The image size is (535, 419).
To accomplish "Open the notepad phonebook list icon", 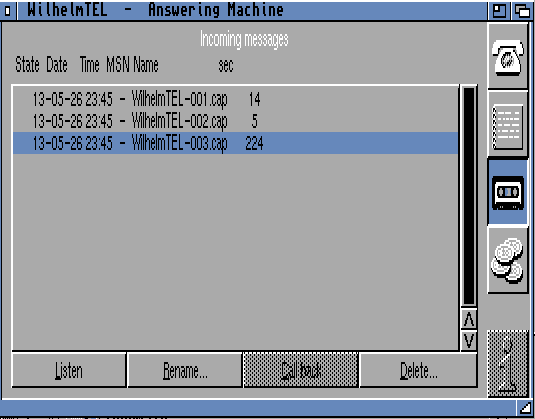I will coord(508,125).
